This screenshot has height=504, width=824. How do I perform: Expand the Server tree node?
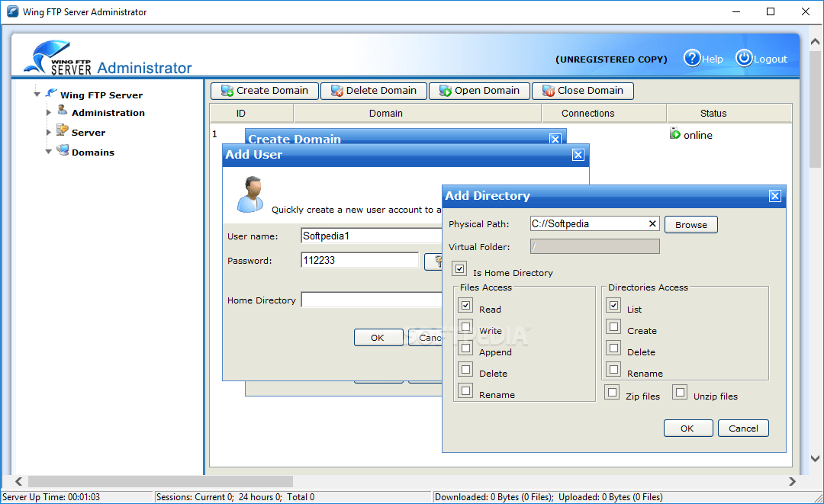point(47,131)
